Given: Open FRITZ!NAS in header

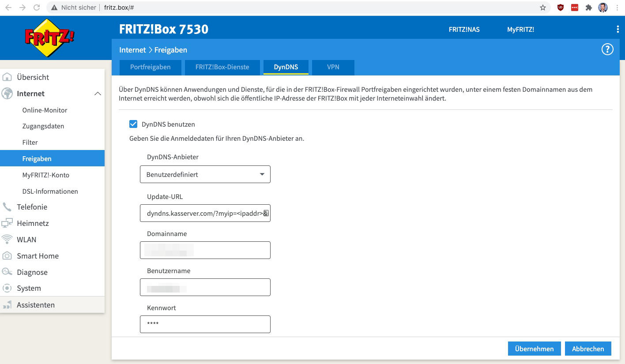Looking at the screenshot, I should click(464, 30).
